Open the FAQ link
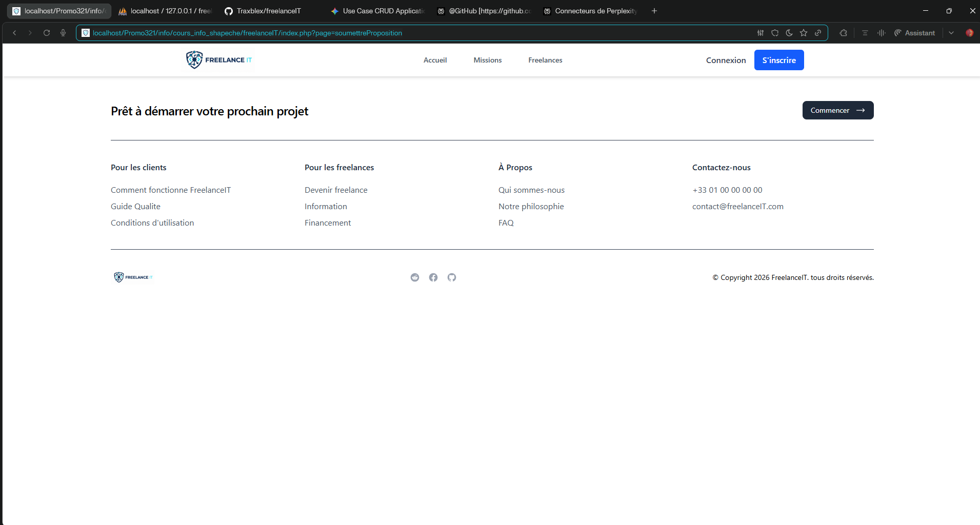980x525 pixels. 506,223
